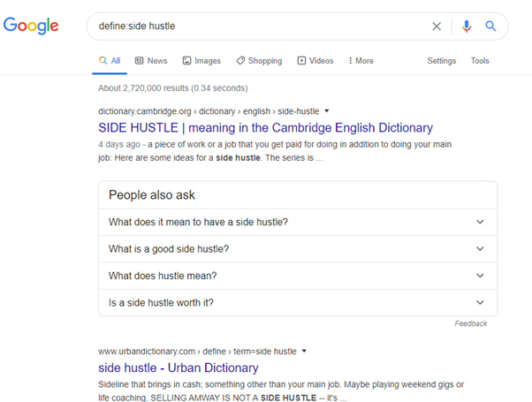
Task: Open search Settings
Action: 441,61
